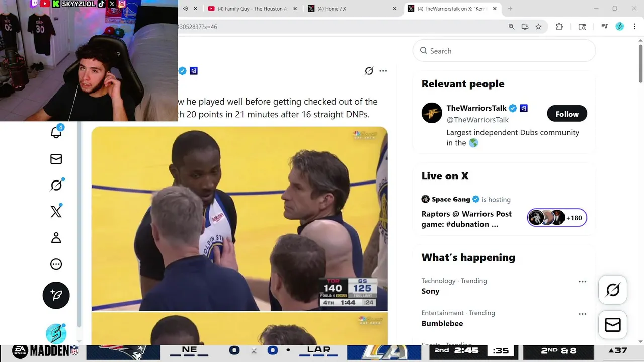
Task: Open Premium X logo in left sidebar
Action: coord(56,212)
